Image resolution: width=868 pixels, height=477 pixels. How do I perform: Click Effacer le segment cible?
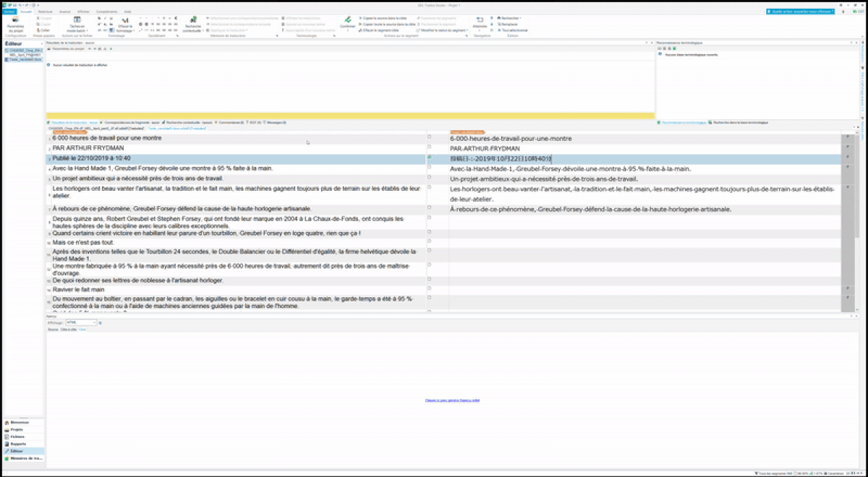[x=378, y=30]
